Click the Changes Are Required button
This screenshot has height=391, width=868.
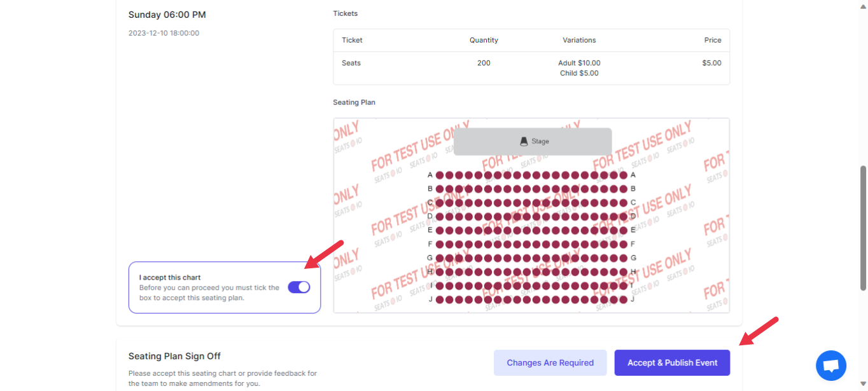pyautogui.click(x=550, y=363)
